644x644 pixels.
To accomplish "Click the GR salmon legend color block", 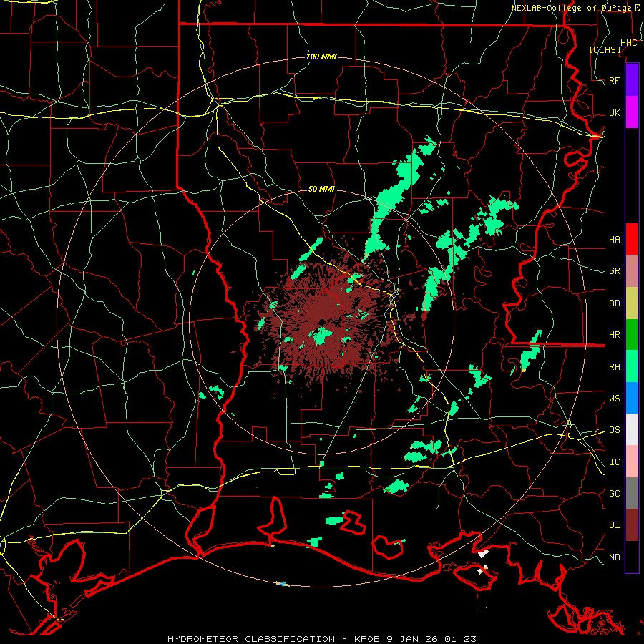I will point(632,271).
